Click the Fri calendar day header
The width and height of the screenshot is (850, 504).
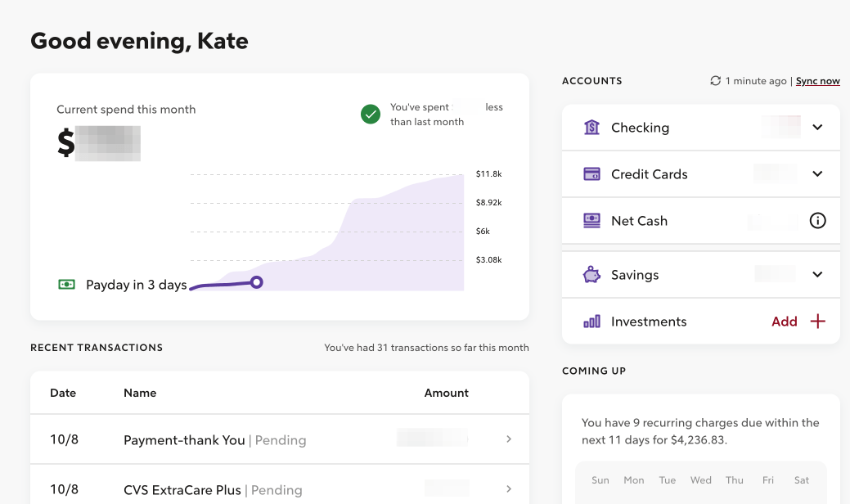(x=768, y=480)
